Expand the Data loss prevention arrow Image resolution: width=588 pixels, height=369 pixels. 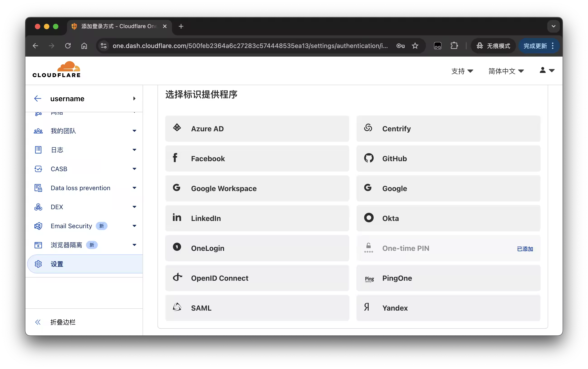point(134,188)
